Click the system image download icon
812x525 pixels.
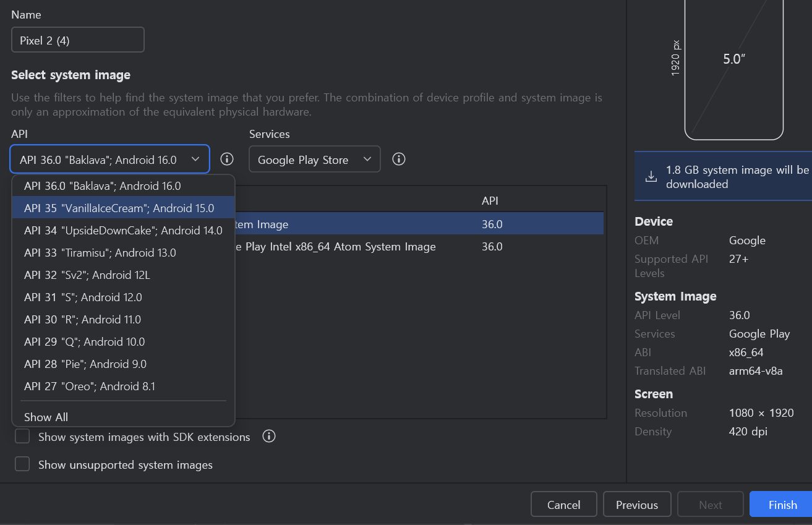[651, 177]
